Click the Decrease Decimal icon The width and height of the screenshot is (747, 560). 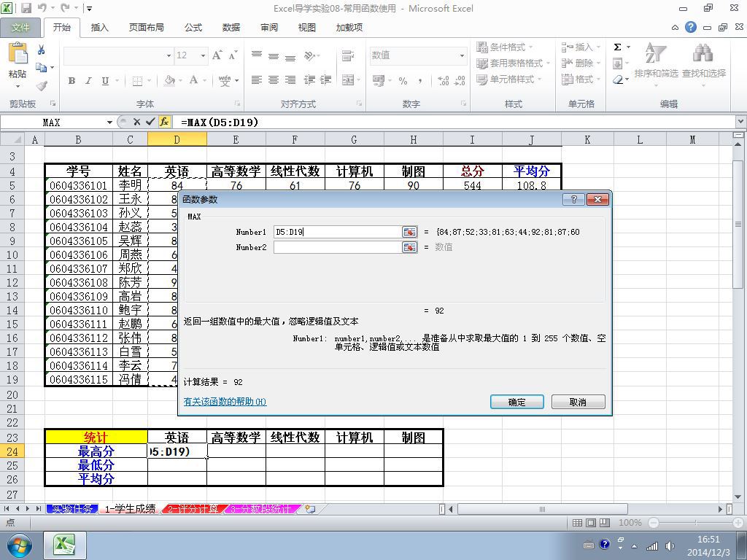click(460, 80)
